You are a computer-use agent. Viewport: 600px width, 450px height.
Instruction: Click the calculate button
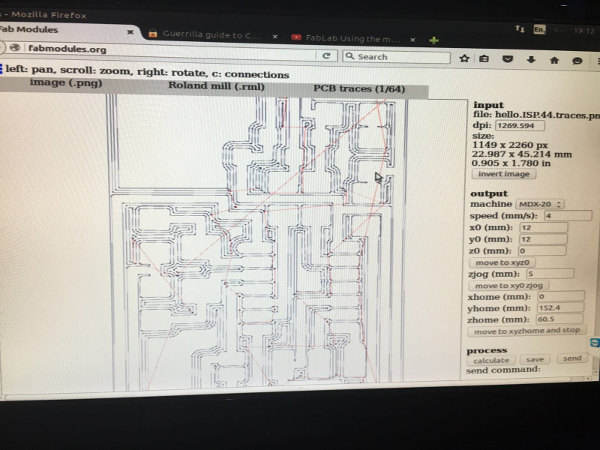(491, 360)
